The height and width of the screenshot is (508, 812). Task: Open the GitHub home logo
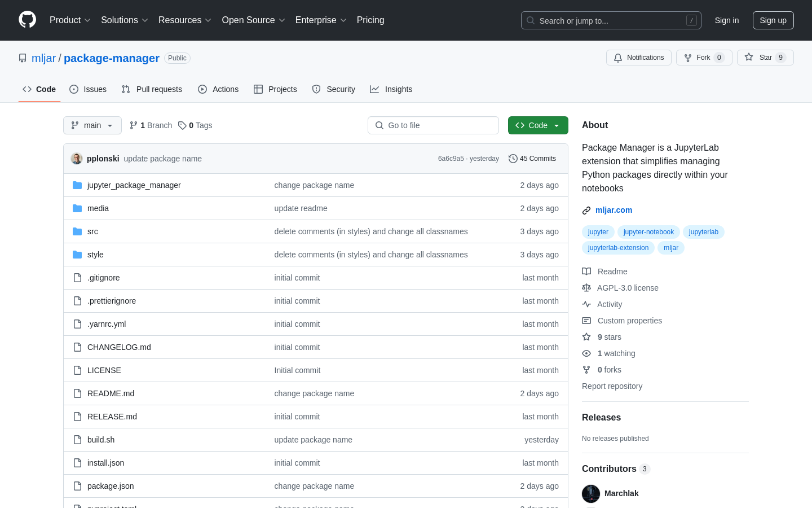27,20
